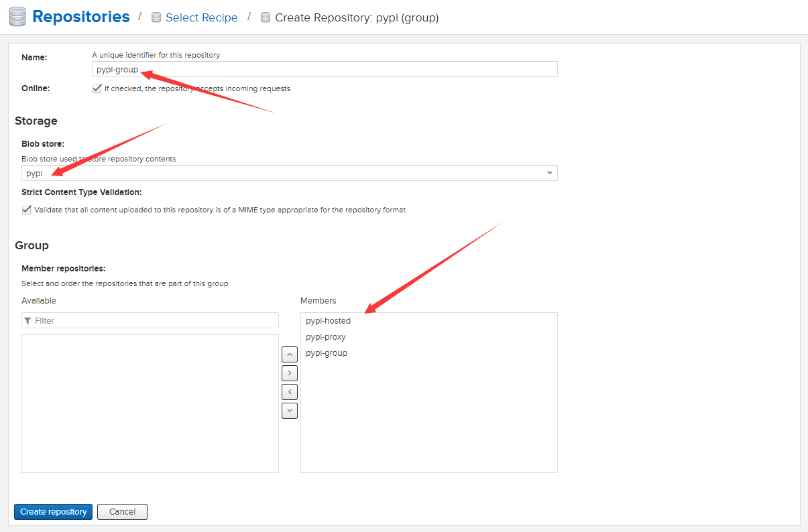This screenshot has width=808, height=532.
Task: Open the Repositories breadcrumb link
Action: [x=81, y=17]
